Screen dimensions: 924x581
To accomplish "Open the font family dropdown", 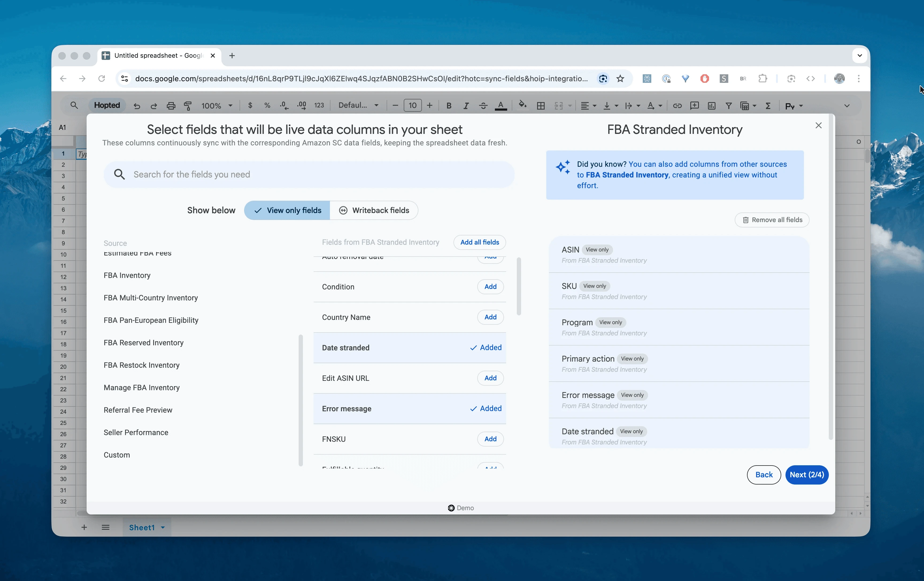I will pos(358,106).
